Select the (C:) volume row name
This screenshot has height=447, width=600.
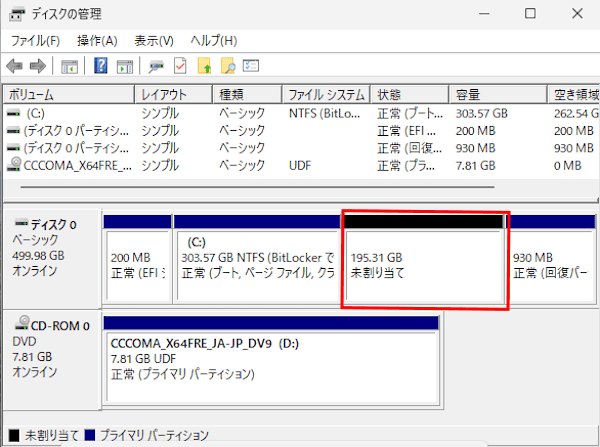click(35, 113)
